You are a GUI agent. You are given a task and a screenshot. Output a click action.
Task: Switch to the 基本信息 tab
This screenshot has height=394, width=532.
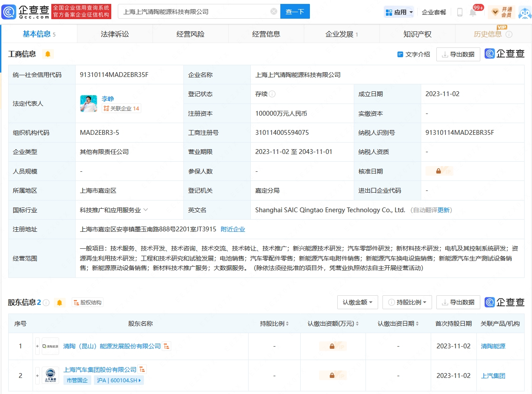(x=39, y=34)
